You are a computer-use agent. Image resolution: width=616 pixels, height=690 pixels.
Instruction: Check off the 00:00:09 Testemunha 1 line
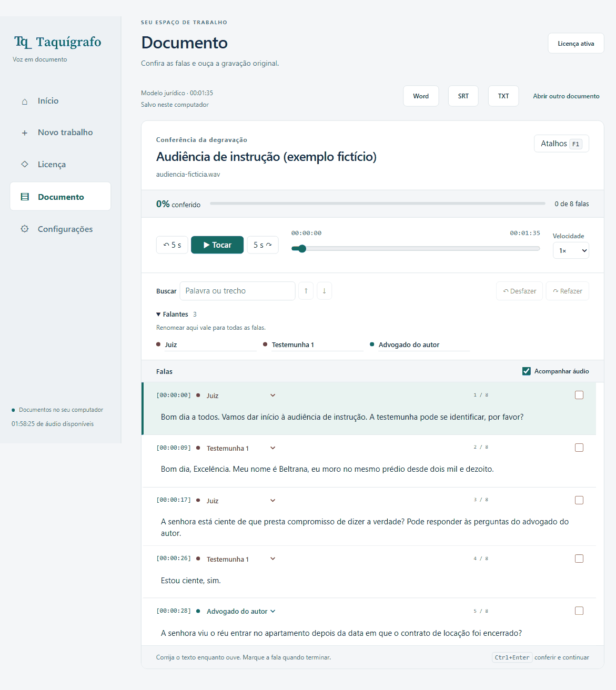[579, 448]
